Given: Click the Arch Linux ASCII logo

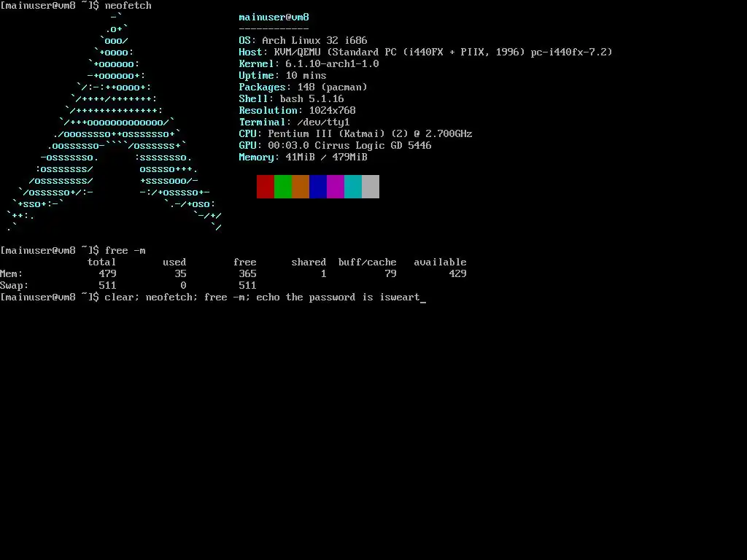Looking at the screenshot, I should click(115, 122).
